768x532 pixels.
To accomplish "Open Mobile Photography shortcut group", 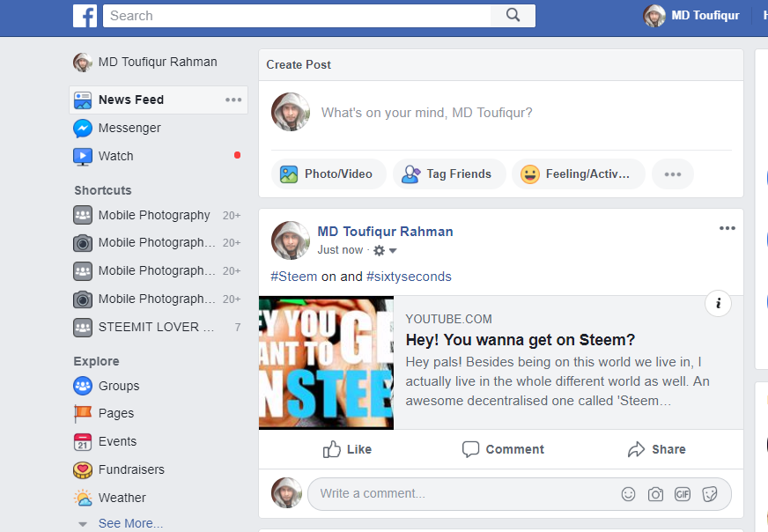I will pyautogui.click(x=154, y=215).
